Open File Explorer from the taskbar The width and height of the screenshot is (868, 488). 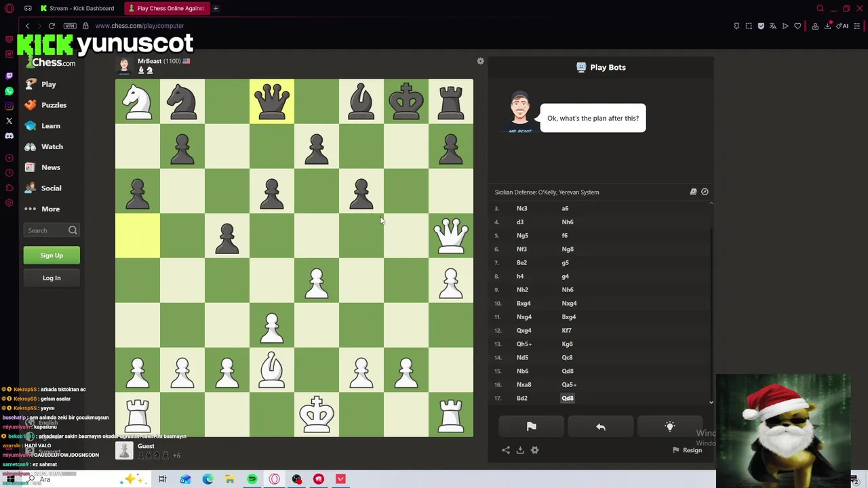pos(230,479)
